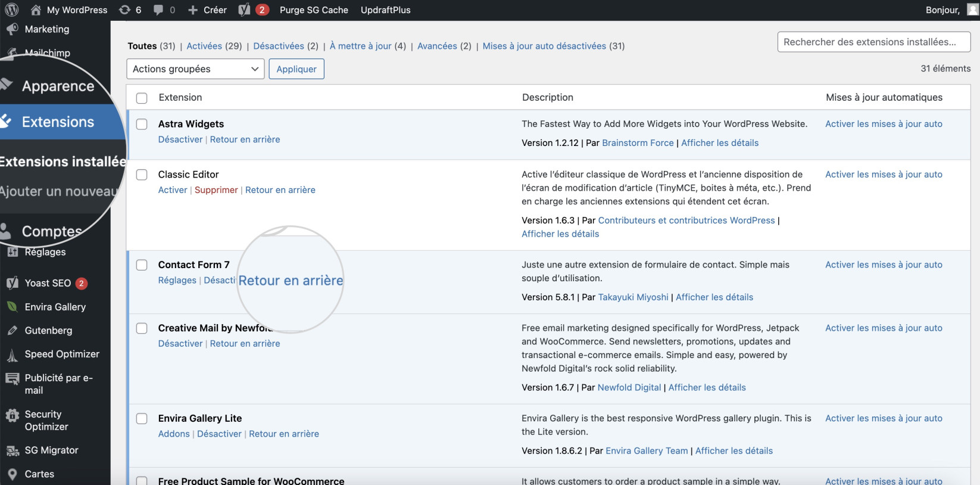Filter by Activées extensions

click(204, 46)
